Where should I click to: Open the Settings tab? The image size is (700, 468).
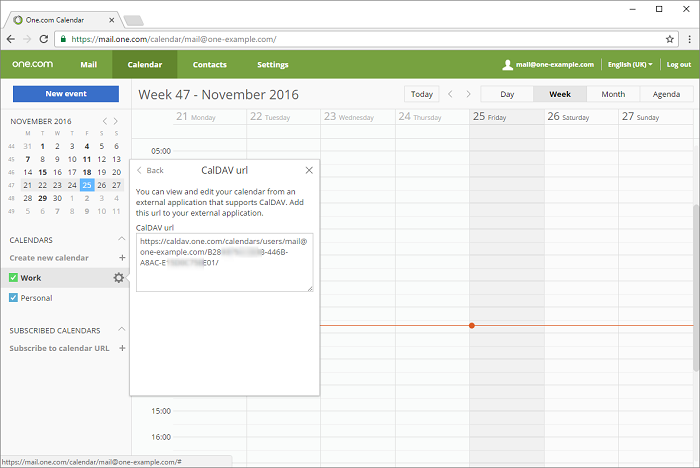[x=273, y=64]
